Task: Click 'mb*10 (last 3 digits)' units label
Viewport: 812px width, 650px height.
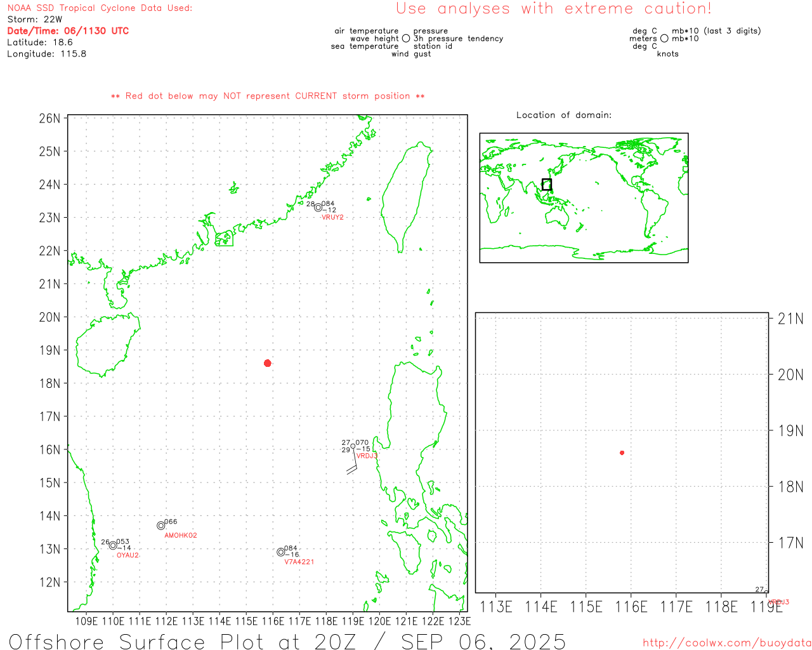Action: pyautogui.click(x=716, y=30)
